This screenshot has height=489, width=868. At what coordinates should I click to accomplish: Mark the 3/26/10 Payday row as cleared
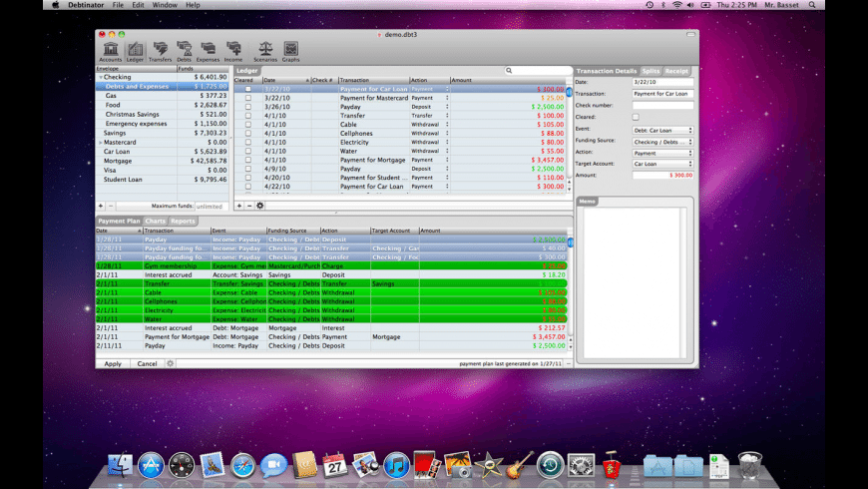248,107
